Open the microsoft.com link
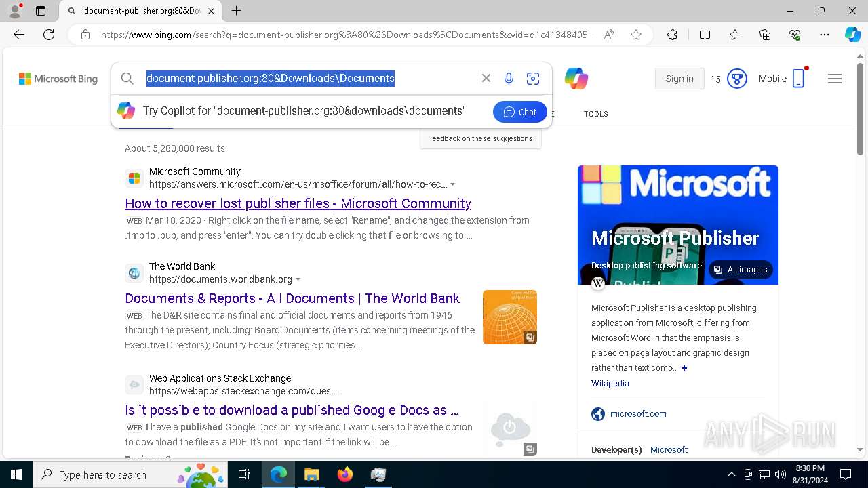The width and height of the screenshot is (868, 488). 638,414
